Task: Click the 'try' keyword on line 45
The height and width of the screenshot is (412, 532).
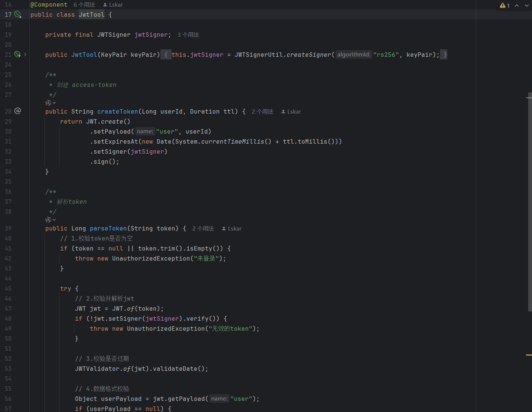Action: pos(66,288)
